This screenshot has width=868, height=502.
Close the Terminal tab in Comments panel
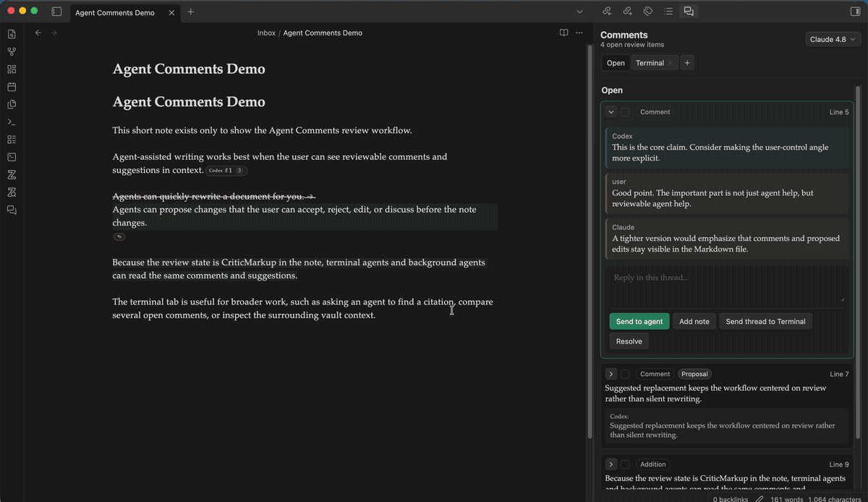[x=671, y=63]
